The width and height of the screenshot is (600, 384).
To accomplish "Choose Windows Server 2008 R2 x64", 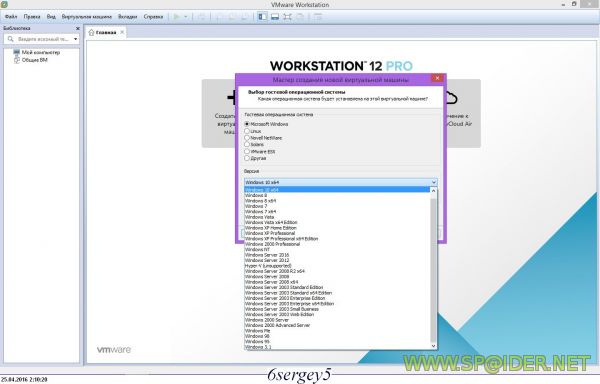I will coord(337,271).
